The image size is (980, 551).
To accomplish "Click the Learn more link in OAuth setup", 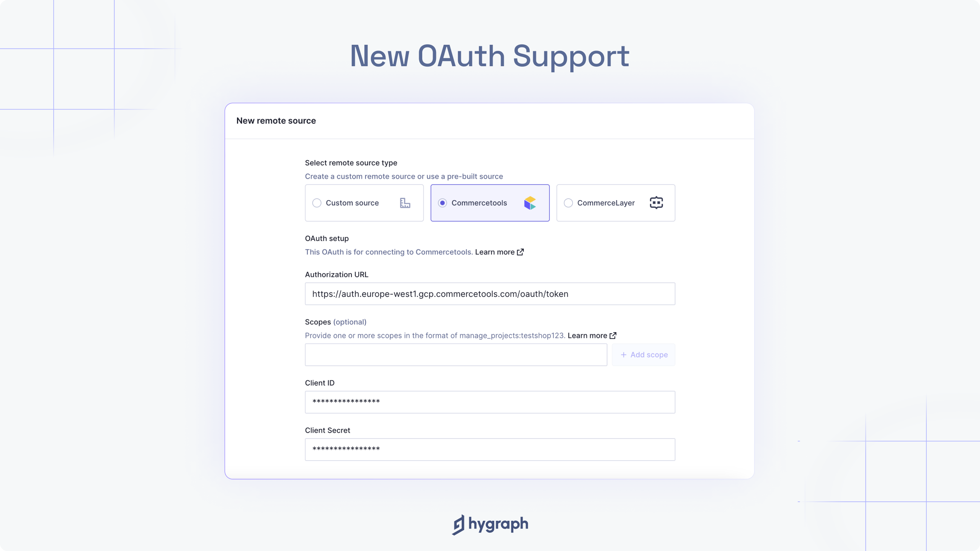I will point(499,252).
